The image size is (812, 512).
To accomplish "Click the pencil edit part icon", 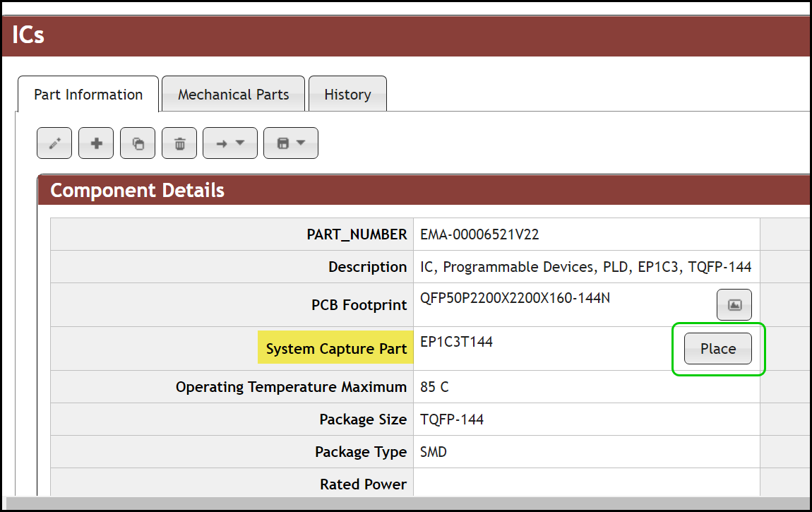I will pyautogui.click(x=54, y=143).
